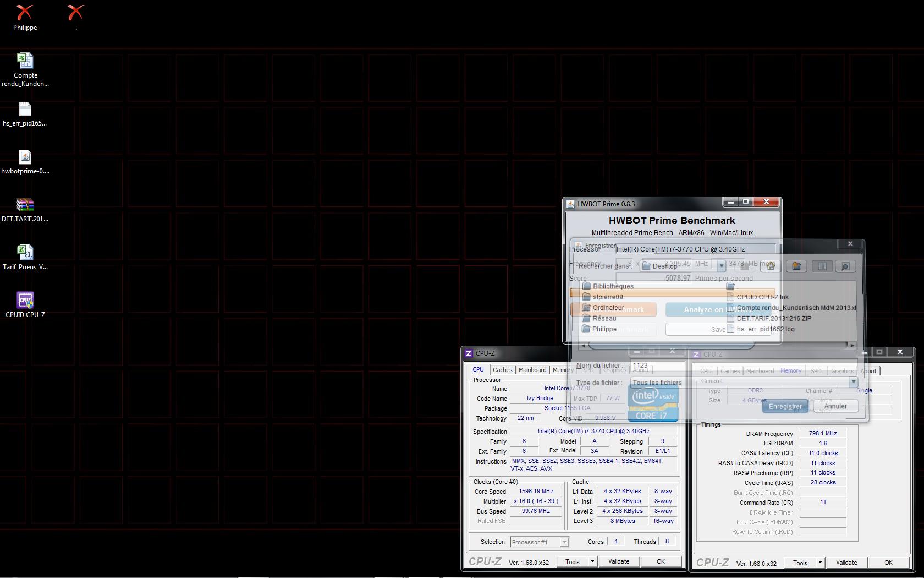Click the Specification field Intel Core i7-3770 in CPU-Z
The image size is (924, 578).
(x=593, y=432)
